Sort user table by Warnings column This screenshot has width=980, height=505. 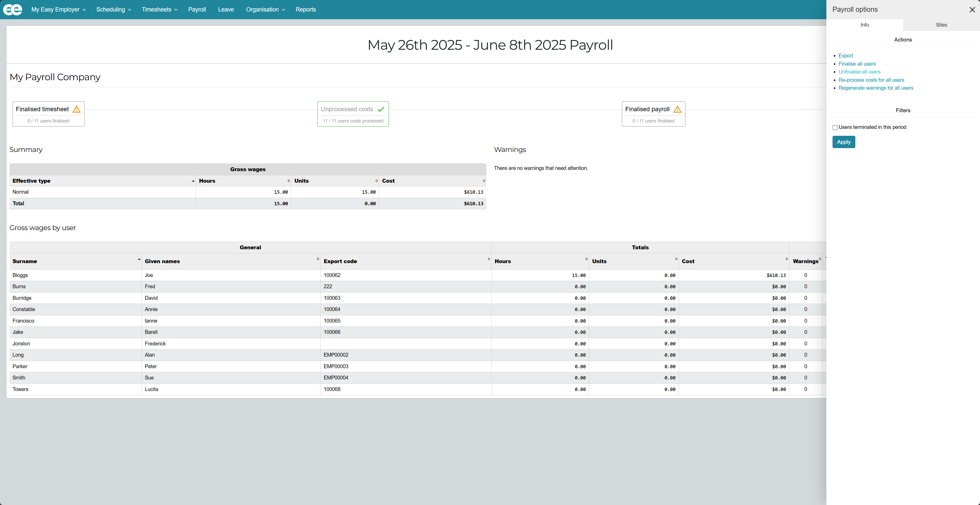[820, 259]
